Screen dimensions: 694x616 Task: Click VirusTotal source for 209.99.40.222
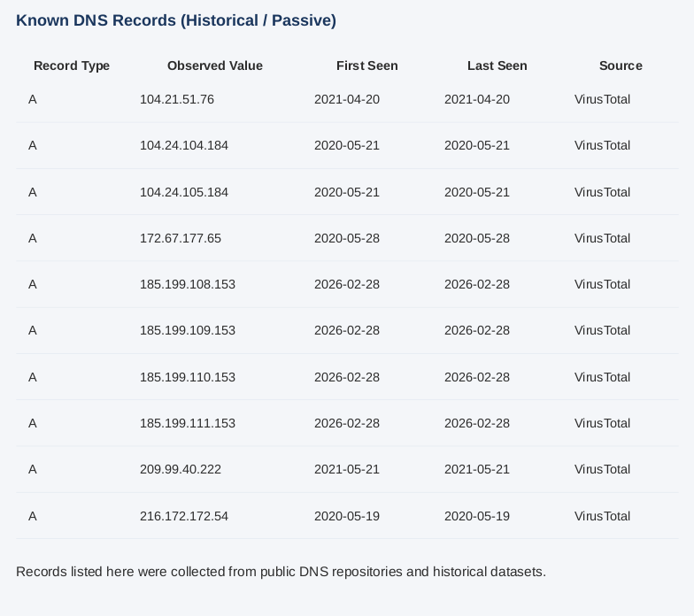coord(602,469)
